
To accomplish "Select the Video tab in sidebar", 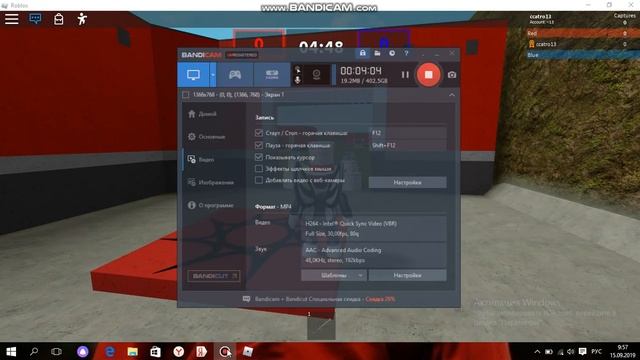I will point(201,160).
